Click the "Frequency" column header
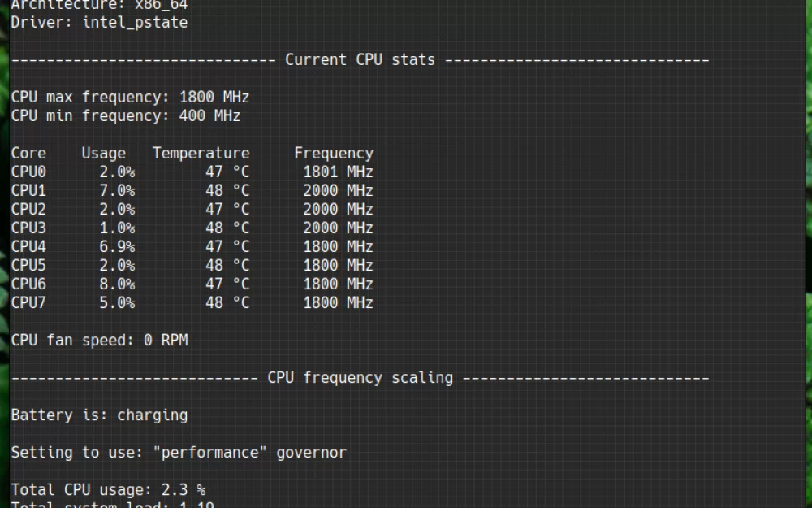This screenshot has width=812, height=508. point(333,154)
